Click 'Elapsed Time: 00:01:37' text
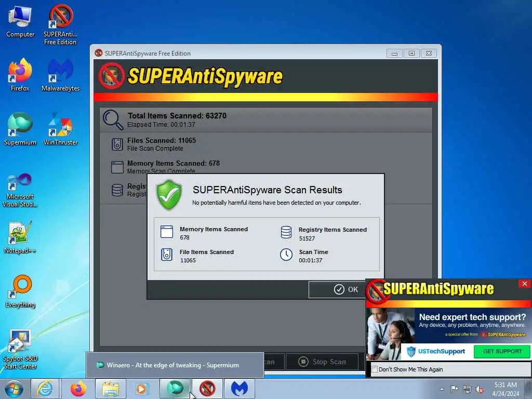532x399 pixels. click(161, 125)
